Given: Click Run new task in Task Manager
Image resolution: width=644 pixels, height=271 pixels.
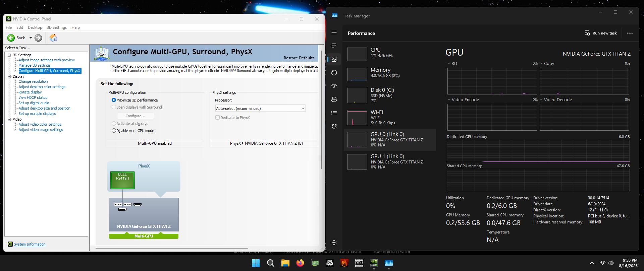Looking at the screenshot, I should click(601, 33).
